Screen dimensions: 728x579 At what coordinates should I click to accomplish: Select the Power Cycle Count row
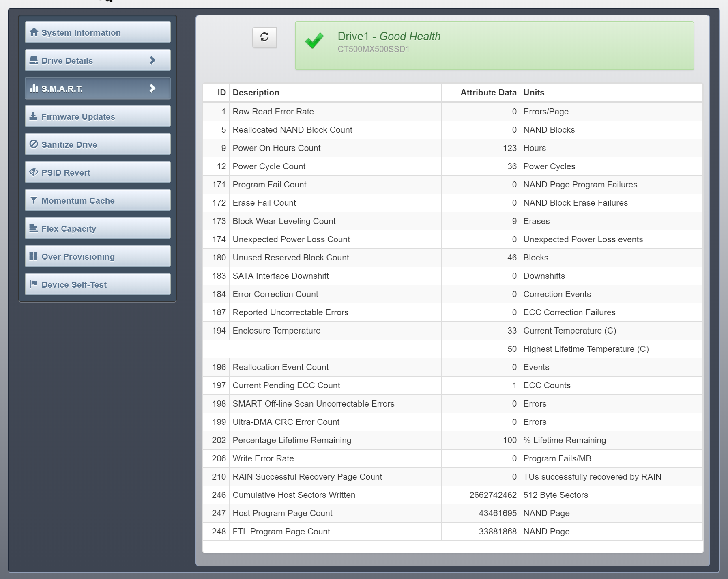[x=453, y=166]
